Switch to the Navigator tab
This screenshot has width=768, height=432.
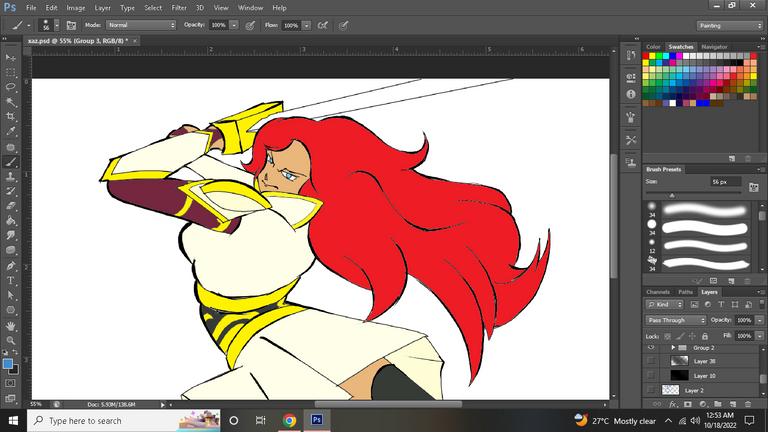coord(714,47)
